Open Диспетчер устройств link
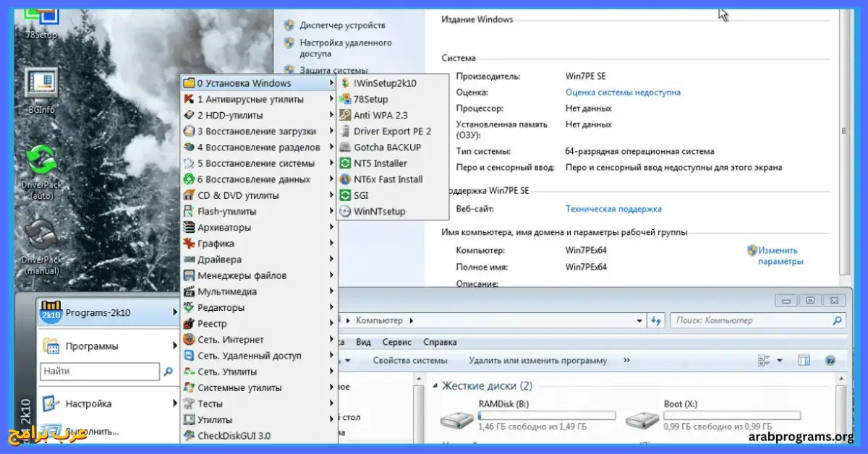 pyautogui.click(x=343, y=25)
